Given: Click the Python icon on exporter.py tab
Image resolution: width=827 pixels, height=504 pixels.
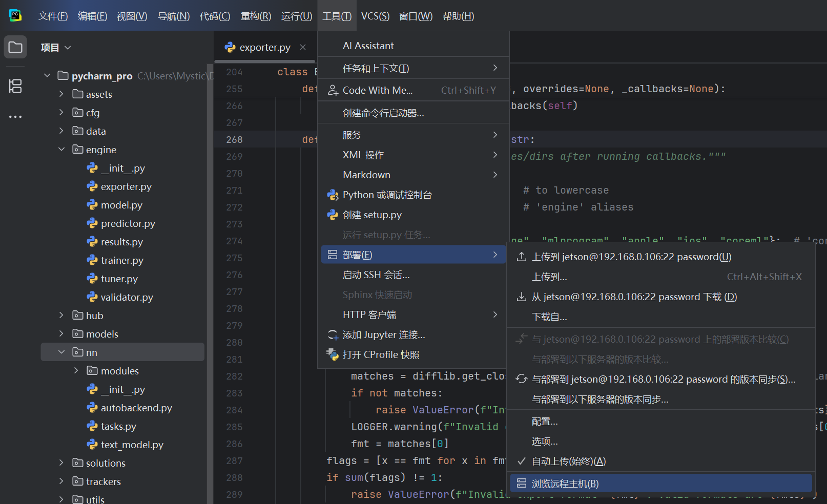Looking at the screenshot, I should point(230,47).
